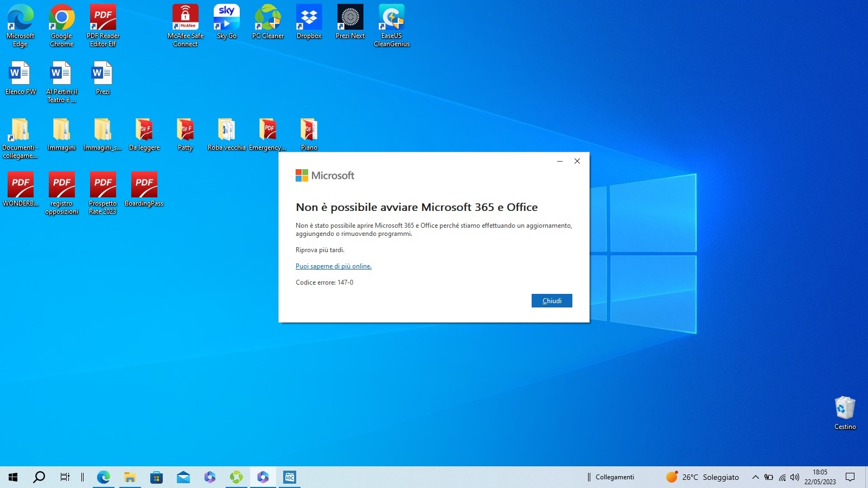
Task: Select the Google Chrome desktop shortcut
Action: coord(62,25)
